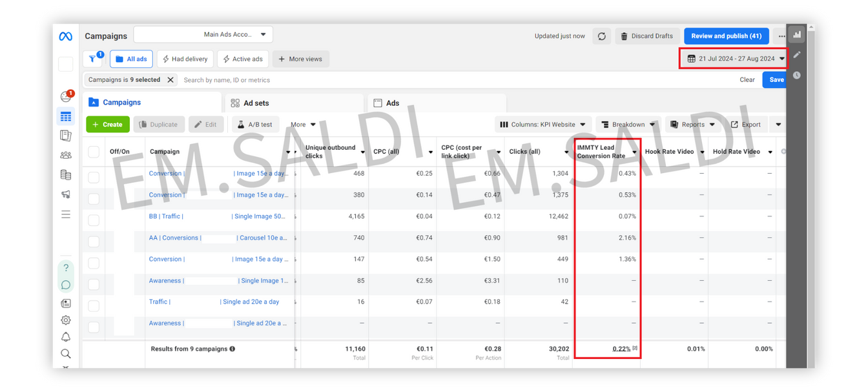
Task: Open the chat bubble feedback icon
Action: point(66,285)
